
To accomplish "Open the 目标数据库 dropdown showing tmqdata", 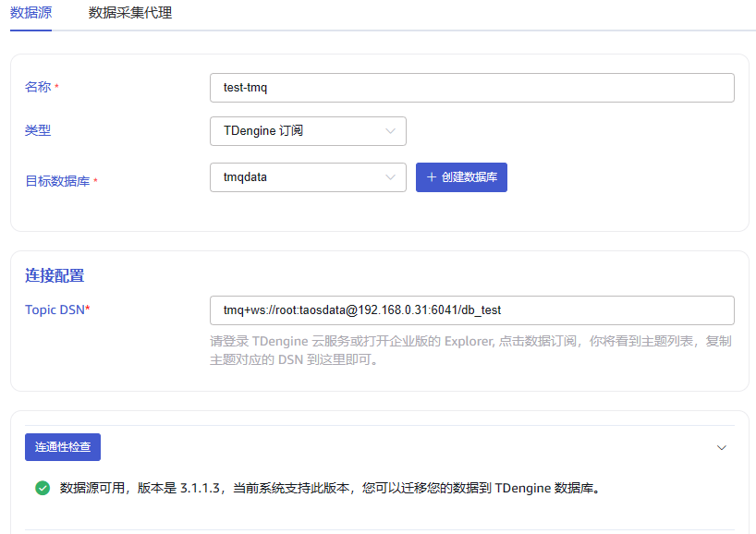I will pos(308,177).
